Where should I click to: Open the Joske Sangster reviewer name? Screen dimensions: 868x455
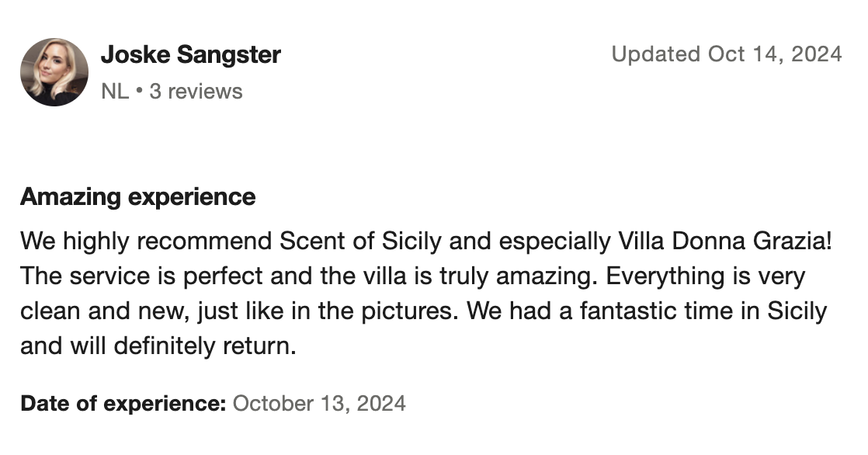tap(190, 55)
